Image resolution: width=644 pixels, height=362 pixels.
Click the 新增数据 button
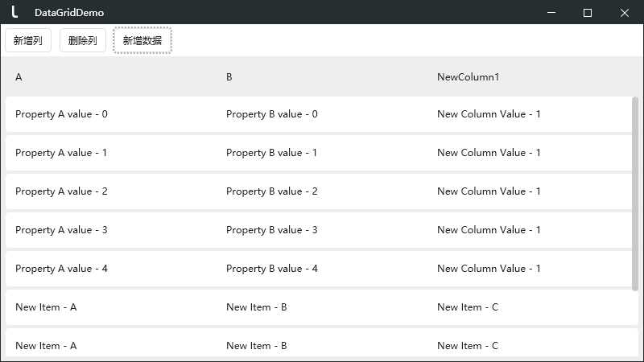coord(142,41)
